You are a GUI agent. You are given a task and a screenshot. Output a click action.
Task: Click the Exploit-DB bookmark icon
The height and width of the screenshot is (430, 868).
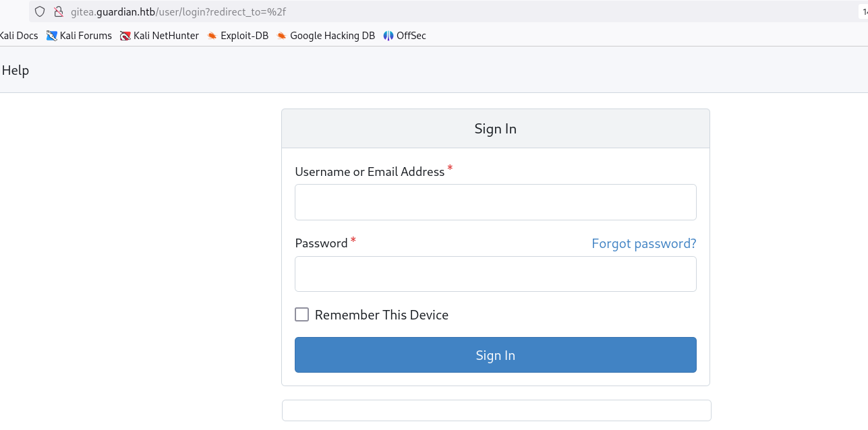(x=212, y=36)
